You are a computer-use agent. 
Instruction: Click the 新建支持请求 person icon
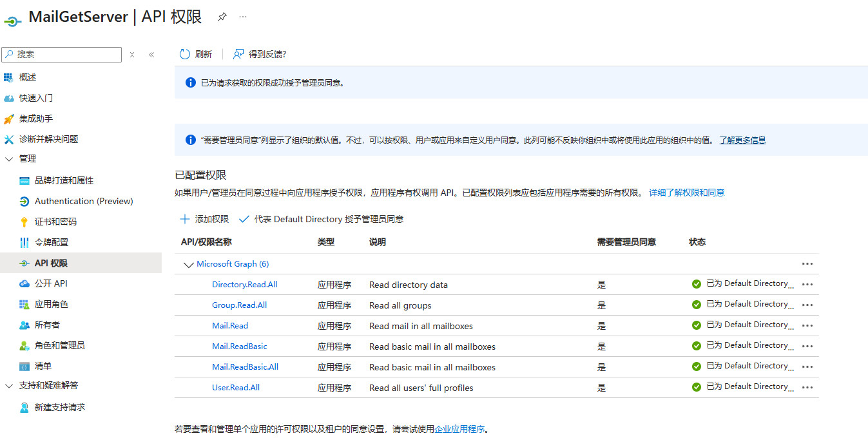point(24,407)
